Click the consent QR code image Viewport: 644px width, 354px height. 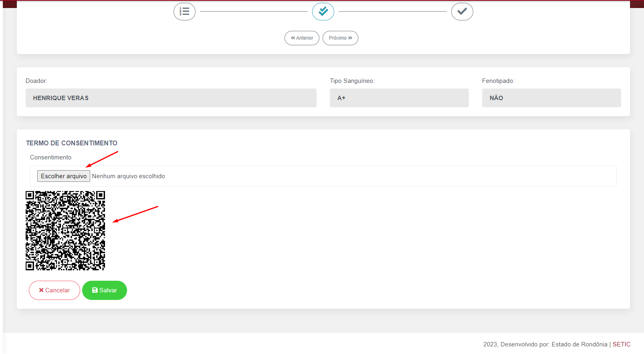tap(65, 231)
